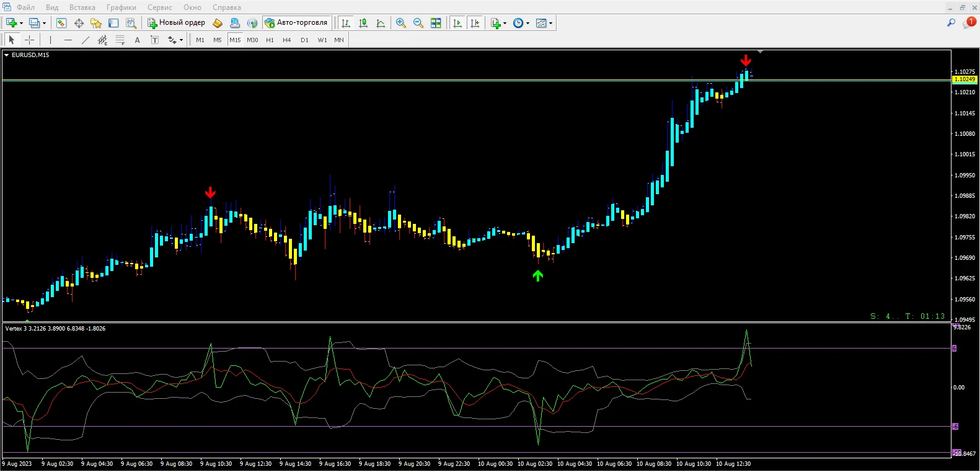Open the Сервис menu
The height and width of the screenshot is (472, 980).
click(x=160, y=7)
